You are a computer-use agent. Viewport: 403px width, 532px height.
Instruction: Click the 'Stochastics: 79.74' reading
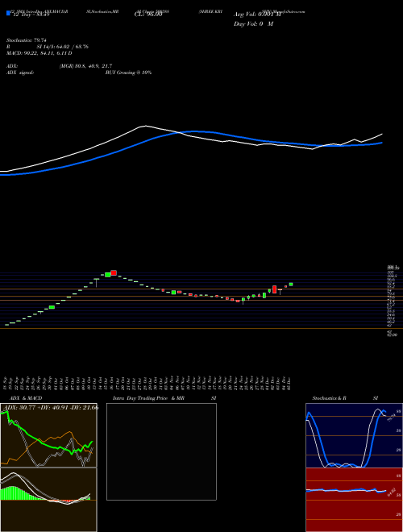pos(26,40)
